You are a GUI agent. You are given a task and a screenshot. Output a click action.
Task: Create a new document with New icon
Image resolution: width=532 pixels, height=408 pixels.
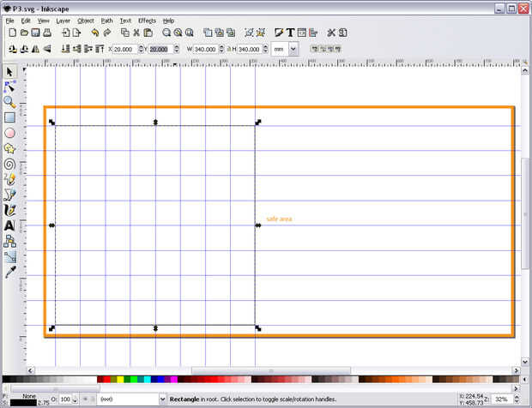[12, 33]
